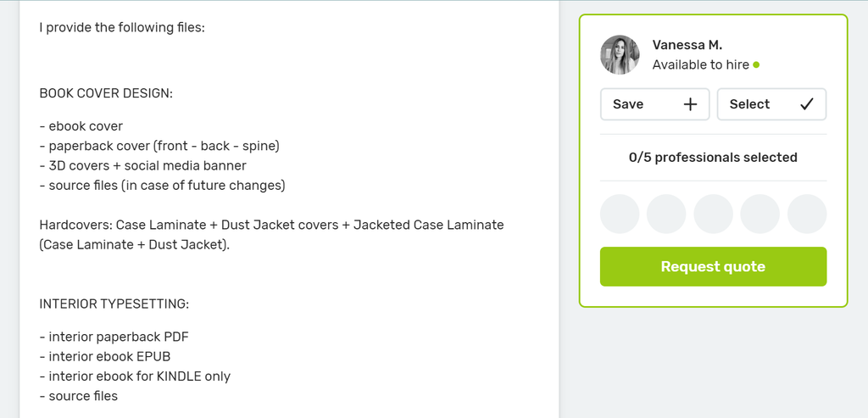Image resolution: width=868 pixels, height=418 pixels.
Task: Click the INTERIOR TYPESETTING heading
Action: (114, 304)
